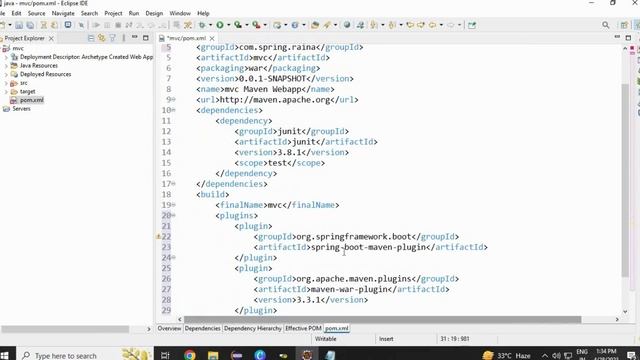640x360 pixels.
Task: Minimize the Project Explorer panel
Action: pyautogui.click(x=134, y=38)
